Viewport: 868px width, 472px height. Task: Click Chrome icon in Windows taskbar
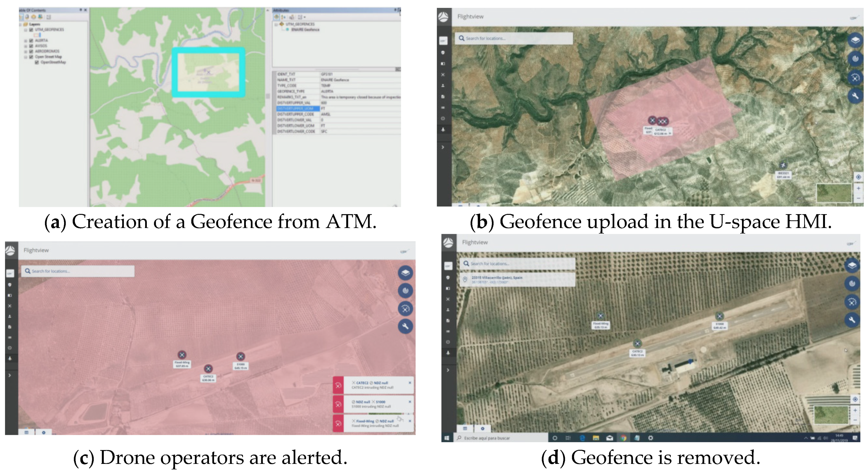point(623,438)
